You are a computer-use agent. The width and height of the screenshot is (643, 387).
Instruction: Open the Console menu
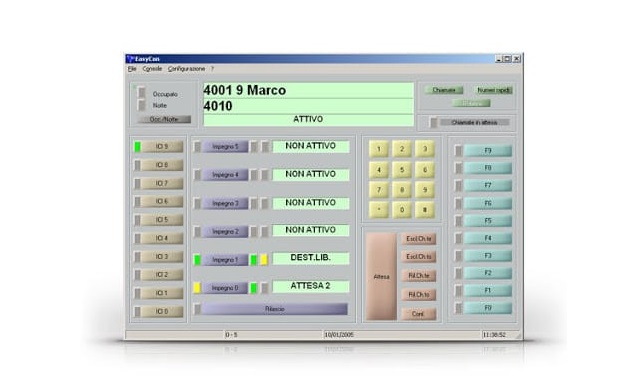pyautogui.click(x=152, y=69)
